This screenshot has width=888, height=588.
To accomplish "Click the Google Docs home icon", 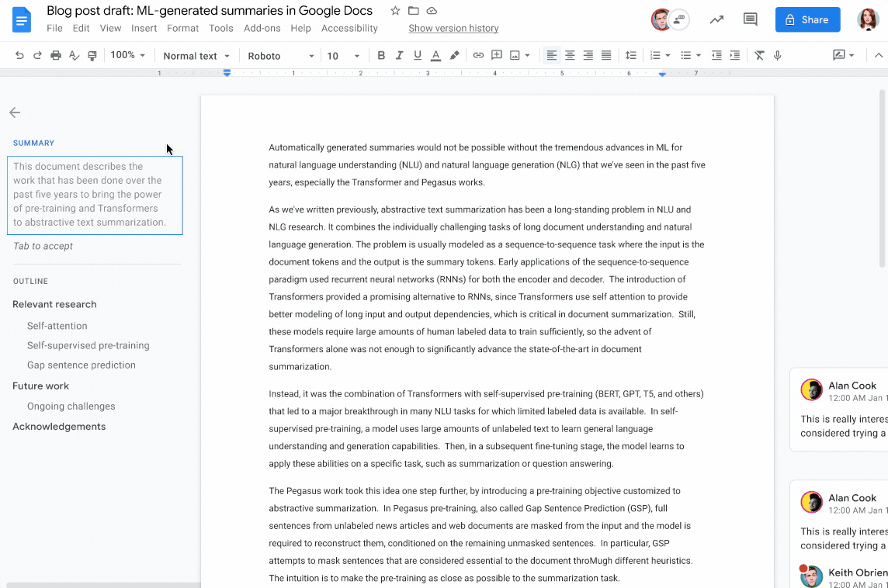I will coord(21,20).
